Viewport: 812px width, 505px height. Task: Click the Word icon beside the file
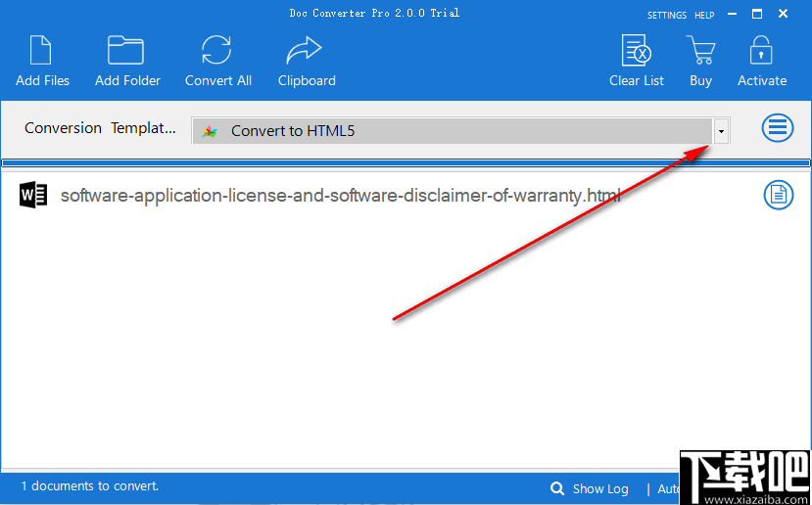33,195
